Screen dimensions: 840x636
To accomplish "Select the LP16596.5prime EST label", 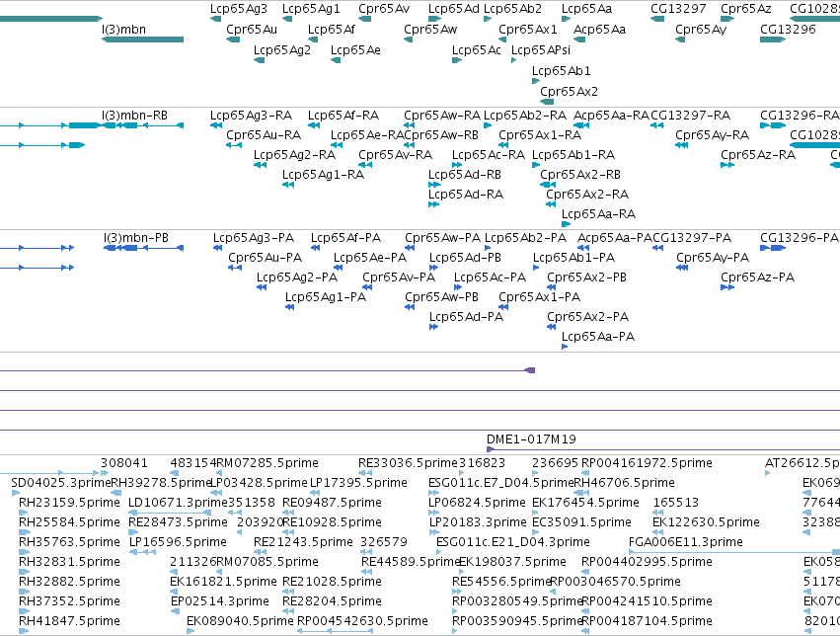I will point(178,542).
